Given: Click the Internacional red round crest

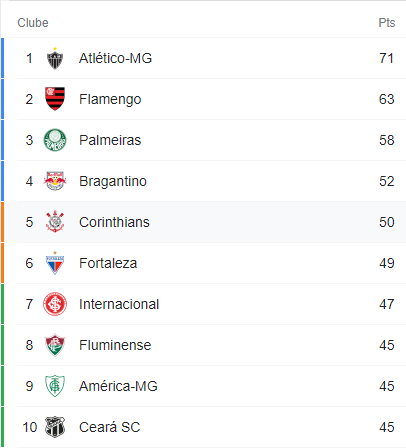Looking at the screenshot, I should [x=55, y=304].
